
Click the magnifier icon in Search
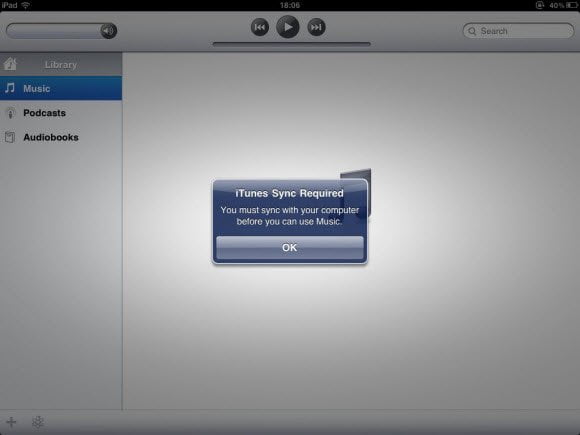click(472, 31)
